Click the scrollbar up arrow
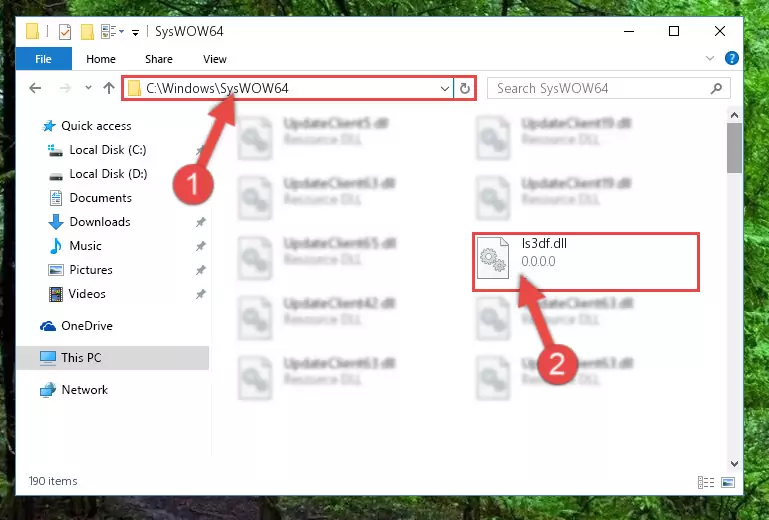Image resolution: width=769 pixels, height=520 pixels. coord(734,115)
